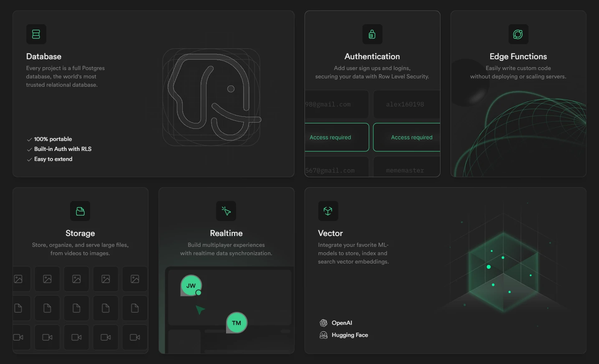Click the green vector cube illustration

(x=503, y=271)
